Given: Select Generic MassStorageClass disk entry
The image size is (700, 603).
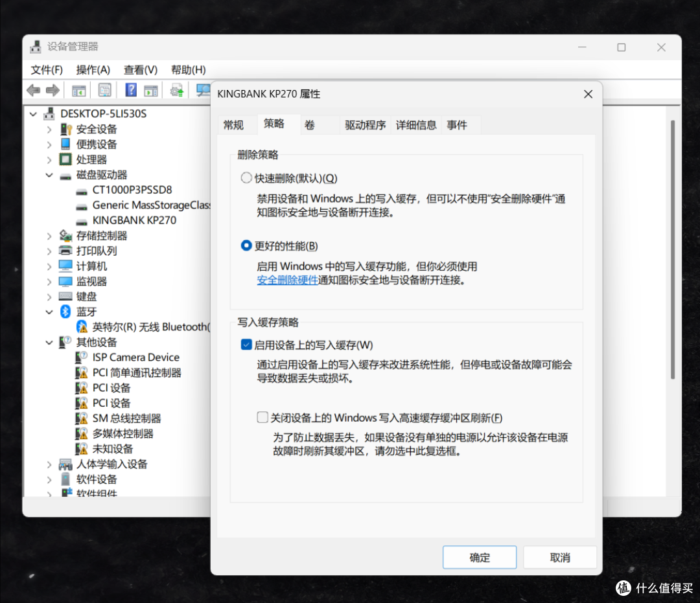Looking at the screenshot, I should click(151, 205).
